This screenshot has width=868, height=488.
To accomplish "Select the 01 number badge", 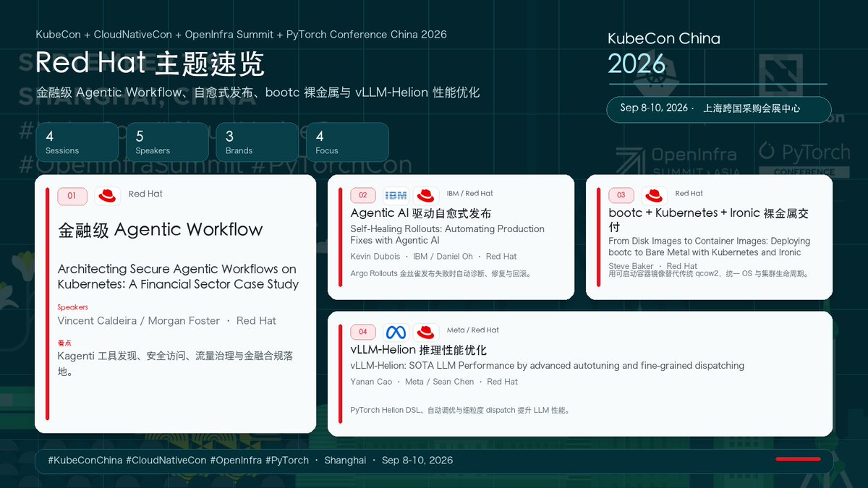I will 72,196.
